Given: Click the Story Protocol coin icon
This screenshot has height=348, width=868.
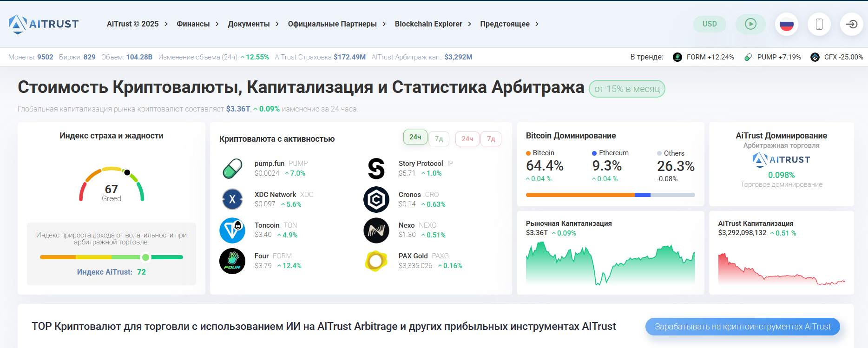Looking at the screenshot, I should [x=376, y=169].
